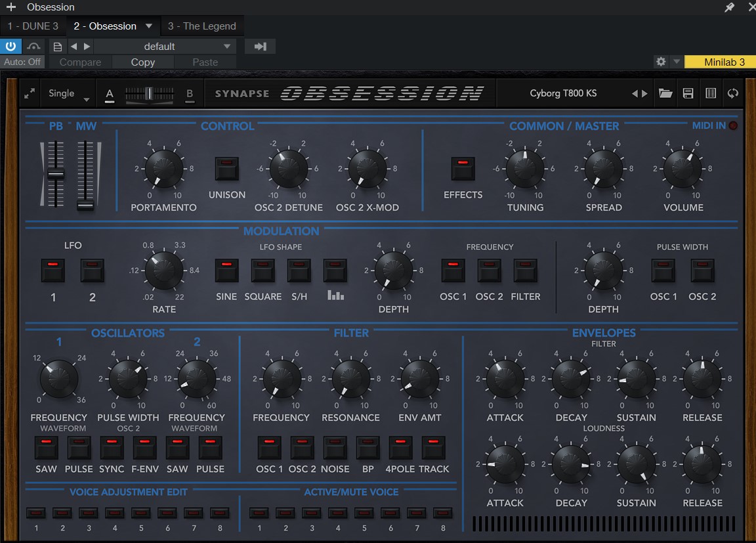Click the master VOLUME knob
The width and height of the screenshot is (756, 543).
pos(682,169)
